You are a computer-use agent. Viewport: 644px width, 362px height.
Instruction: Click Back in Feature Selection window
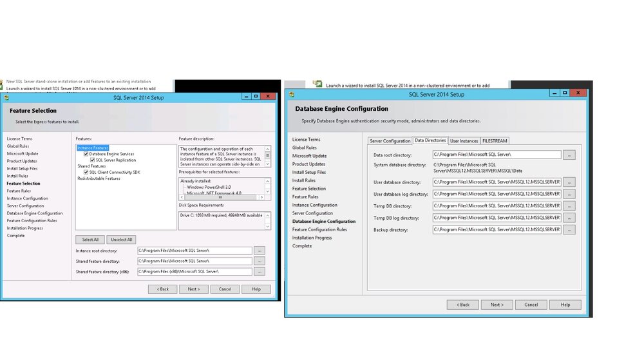pos(163,289)
